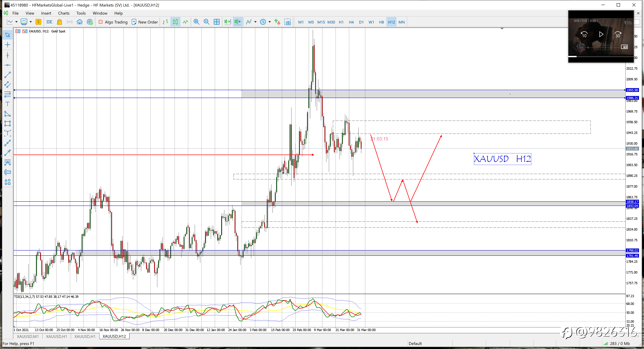The width and height of the screenshot is (644, 349).
Task: Rewind 10 seconds in mini player
Action: click(584, 35)
